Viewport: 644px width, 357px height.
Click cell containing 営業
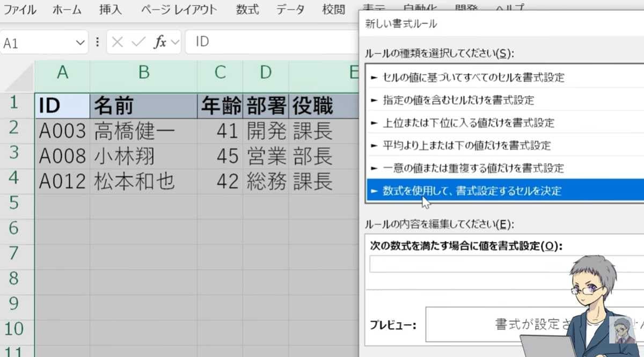pyautogui.click(x=266, y=156)
